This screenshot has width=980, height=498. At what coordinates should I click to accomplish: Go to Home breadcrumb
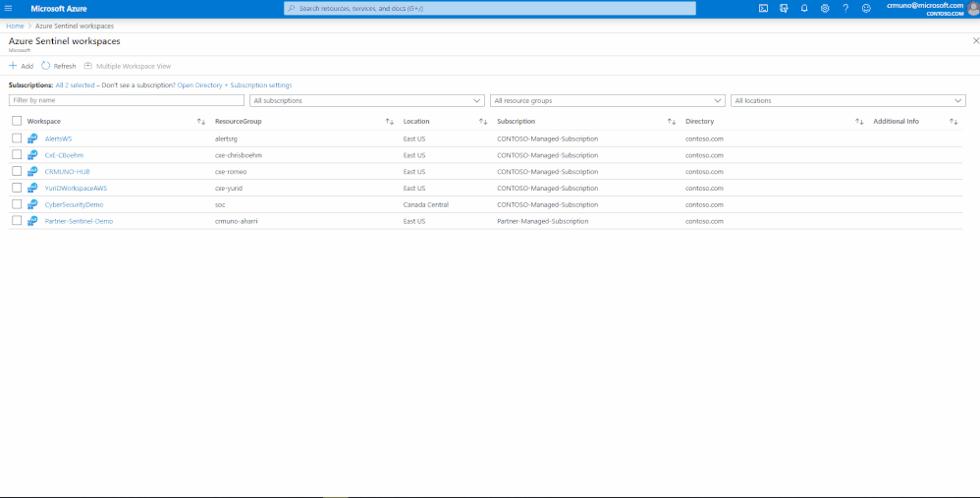(x=15, y=27)
